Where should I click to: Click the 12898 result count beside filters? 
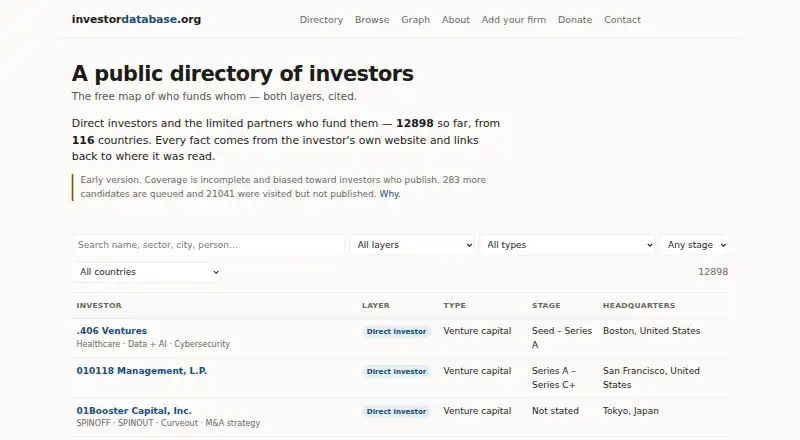pos(713,272)
